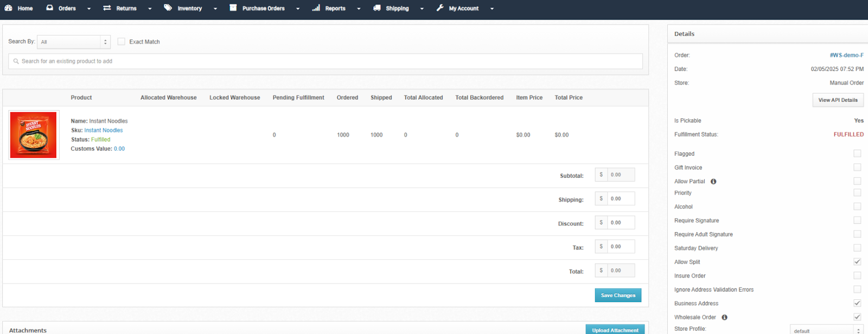Click the Returns arrows icon
This screenshot has width=868, height=334.
(107, 8)
